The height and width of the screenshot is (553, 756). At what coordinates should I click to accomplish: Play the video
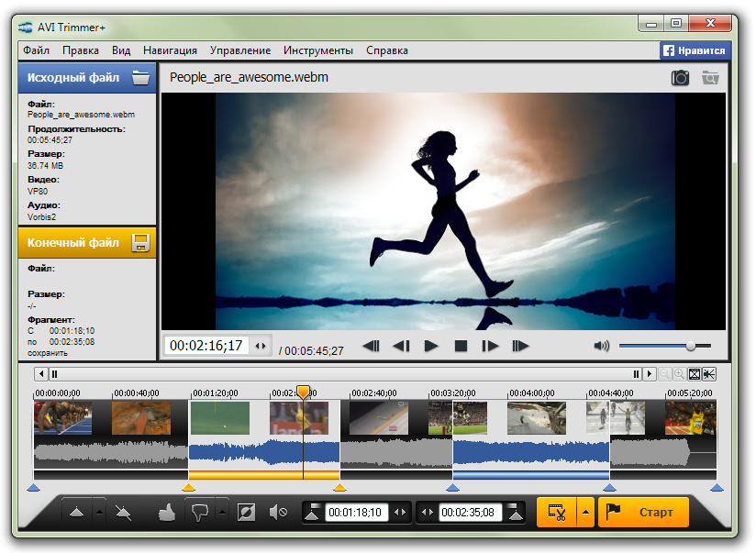click(431, 346)
